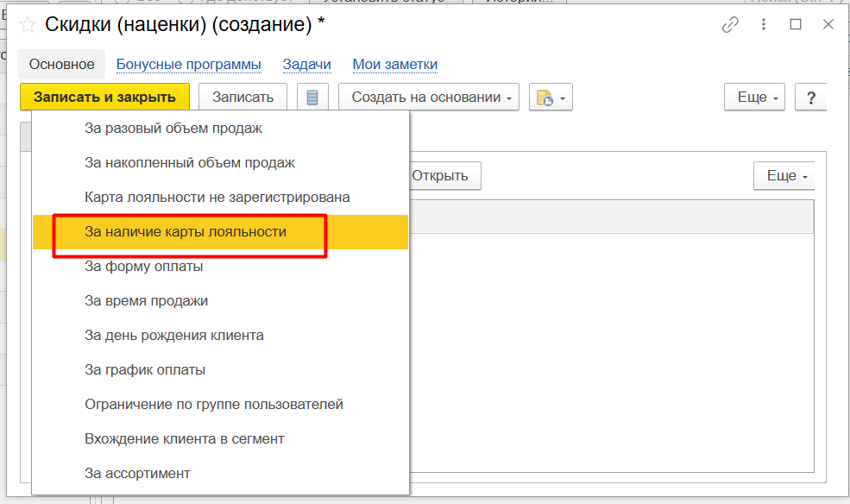Copy link using the chain icon
The image size is (850, 504).
(730, 25)
